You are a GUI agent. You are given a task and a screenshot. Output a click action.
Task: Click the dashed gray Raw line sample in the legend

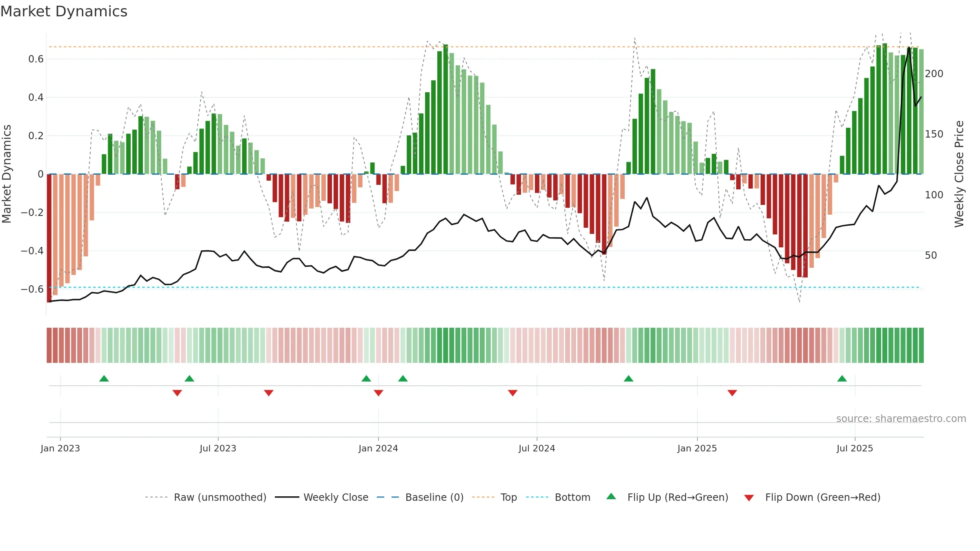(x=156, y=497)
